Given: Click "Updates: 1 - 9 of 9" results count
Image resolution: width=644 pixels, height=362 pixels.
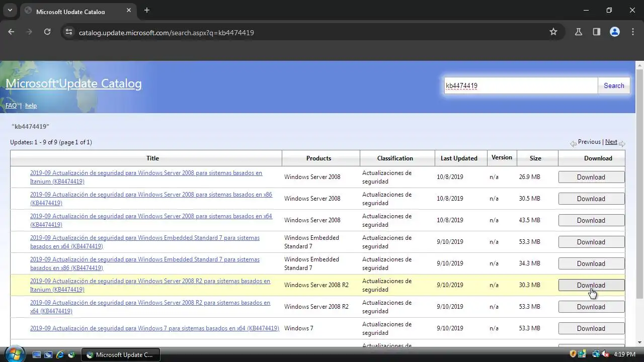Looking at the screenshot, I should pyautogui.click(x=51, y=142).
